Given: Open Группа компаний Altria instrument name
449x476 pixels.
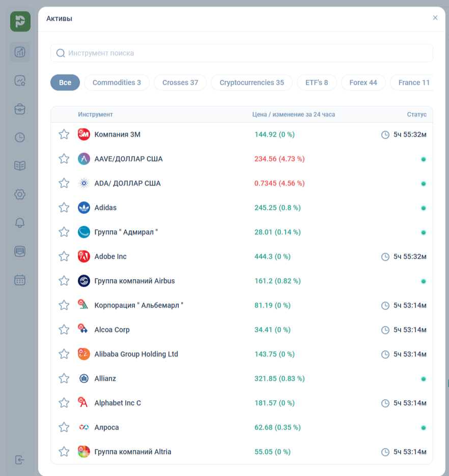Looking at the screenshot, I should (133, 452).
